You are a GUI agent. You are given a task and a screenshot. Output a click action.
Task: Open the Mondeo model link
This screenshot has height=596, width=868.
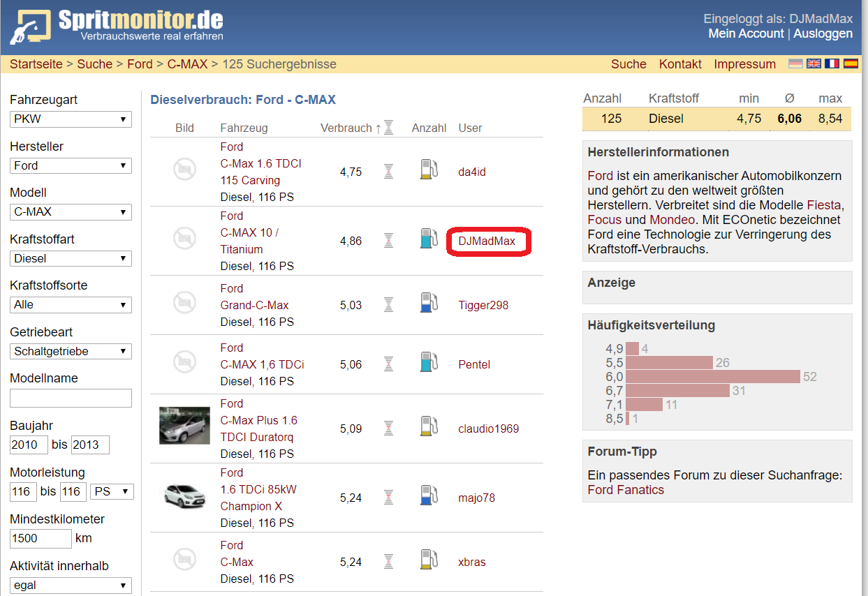(x=672, y=220)
